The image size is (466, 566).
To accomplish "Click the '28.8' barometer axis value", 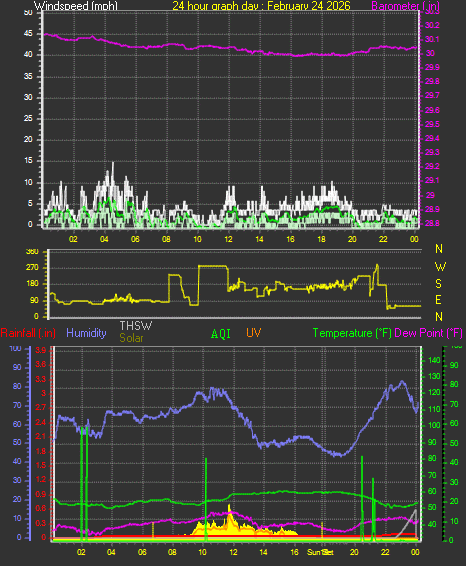I will pos(432,223).
